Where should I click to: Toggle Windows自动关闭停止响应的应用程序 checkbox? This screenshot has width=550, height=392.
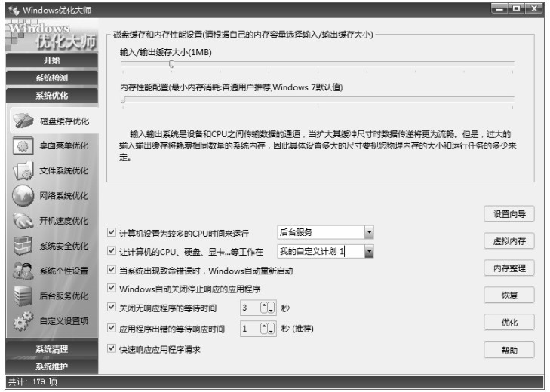tap(112, 288)
